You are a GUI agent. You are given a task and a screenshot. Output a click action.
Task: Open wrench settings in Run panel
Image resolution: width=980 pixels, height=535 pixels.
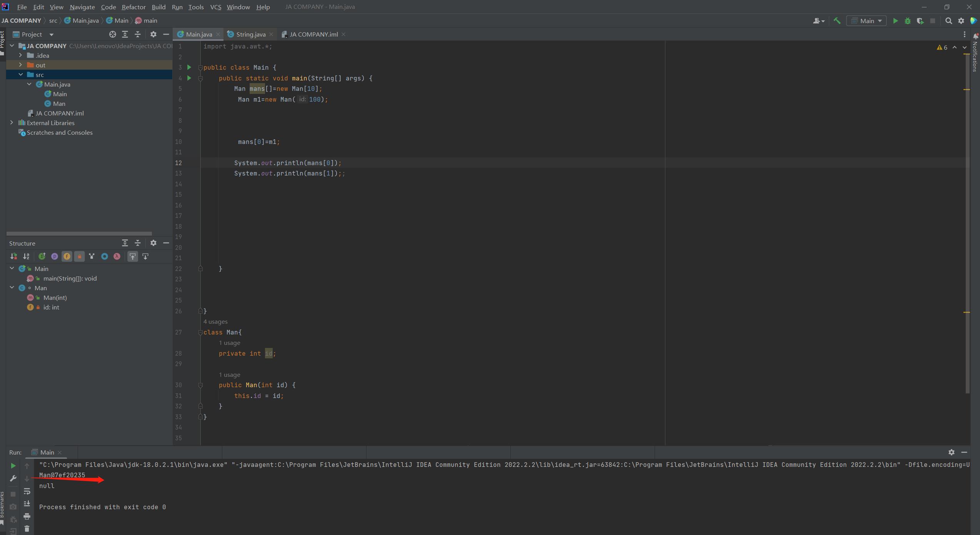click(x=13, y=478)
